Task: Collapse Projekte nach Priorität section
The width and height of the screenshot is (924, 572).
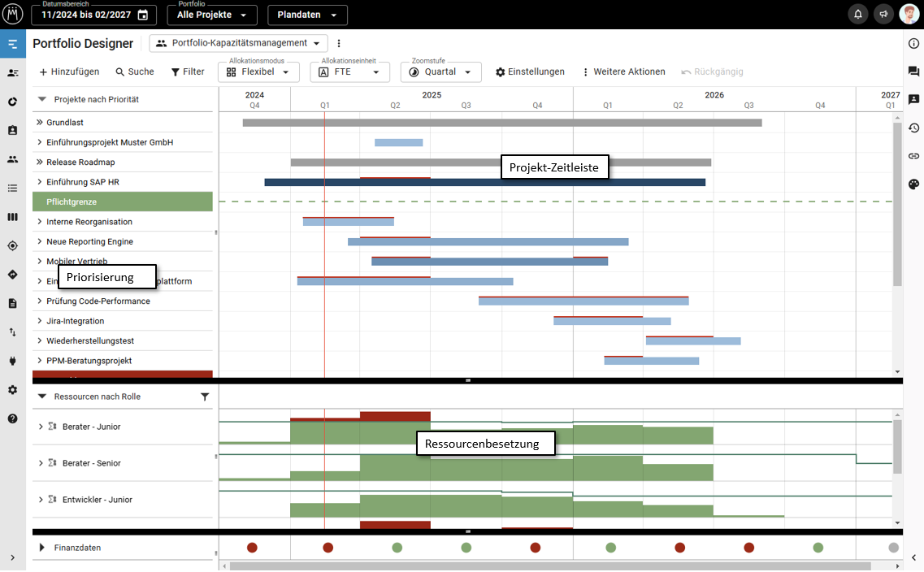Action: tap(41, 100)
